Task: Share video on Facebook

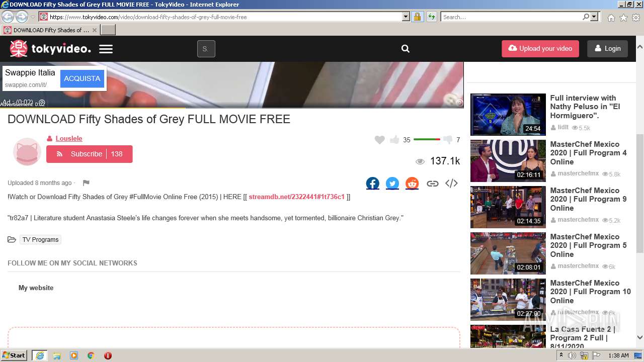Action: coord(373,184)
